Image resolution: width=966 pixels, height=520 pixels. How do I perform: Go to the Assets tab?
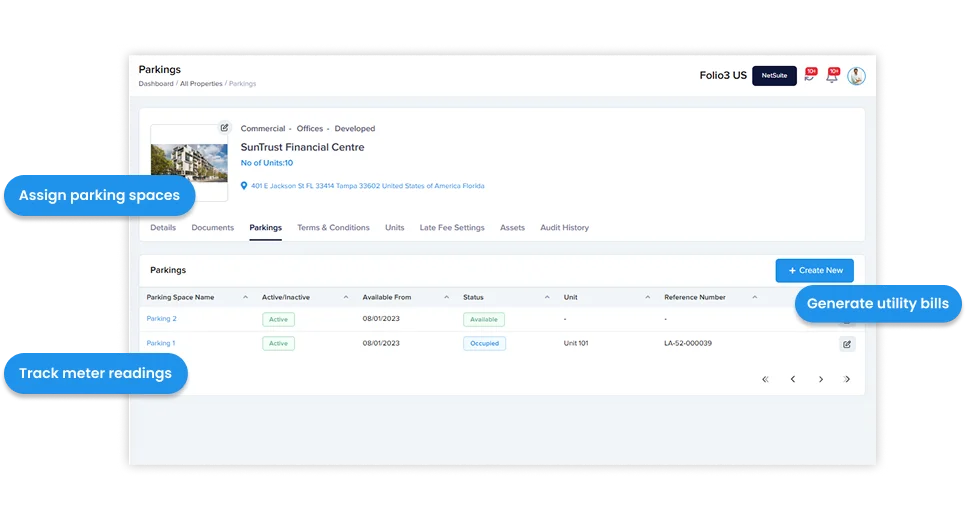click(x=513, y=227)
